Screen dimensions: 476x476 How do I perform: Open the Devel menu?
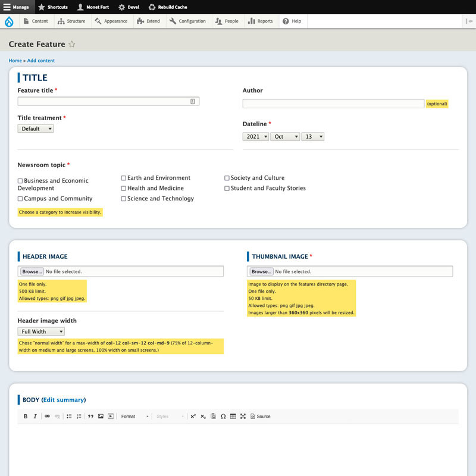point(129,7)
